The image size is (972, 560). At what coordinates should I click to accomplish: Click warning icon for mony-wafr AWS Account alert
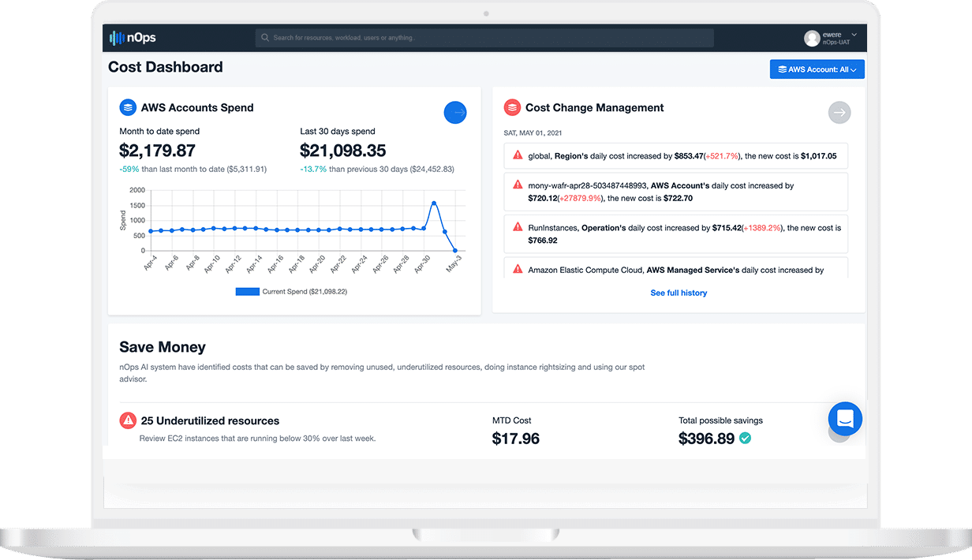pyautogui.click(x=518, y=185)
